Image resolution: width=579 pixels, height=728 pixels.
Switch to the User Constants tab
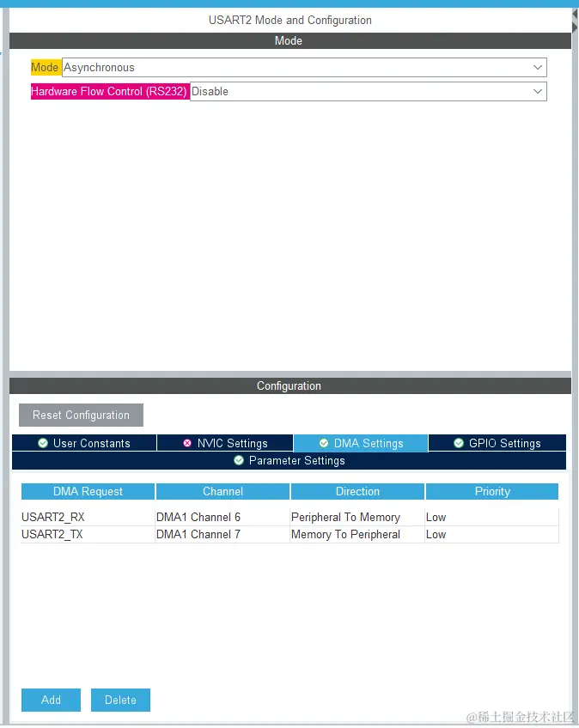pyautogui.click(x=84, y=443)
